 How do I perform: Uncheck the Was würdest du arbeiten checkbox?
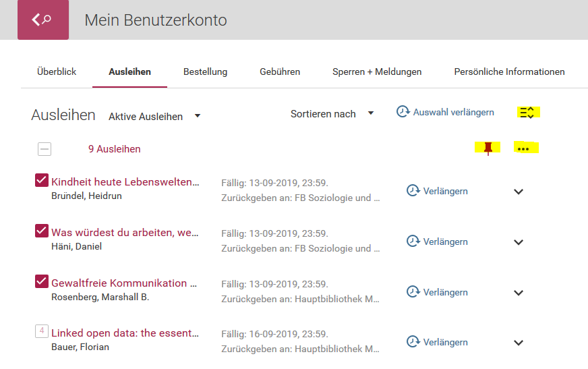[42, 231]
